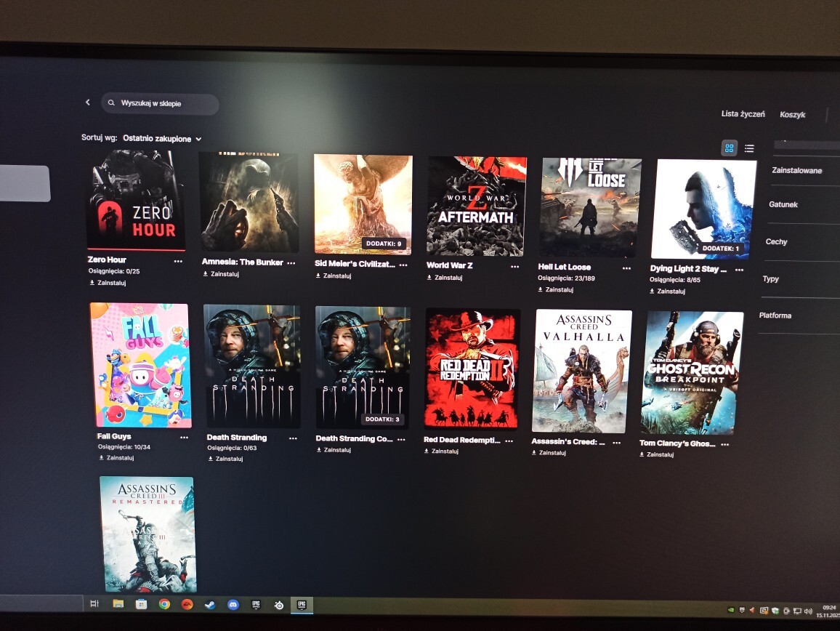Screen dimensions: 840x631
Task: Install Dying Light 2 via Zainstaluj
Action: pyautogui.click(x=668, y=291)
